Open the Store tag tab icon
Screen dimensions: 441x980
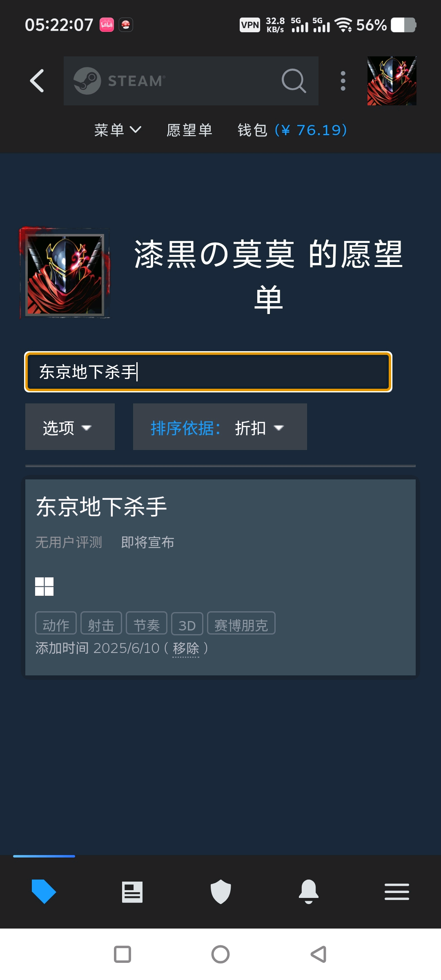(44, 891)
